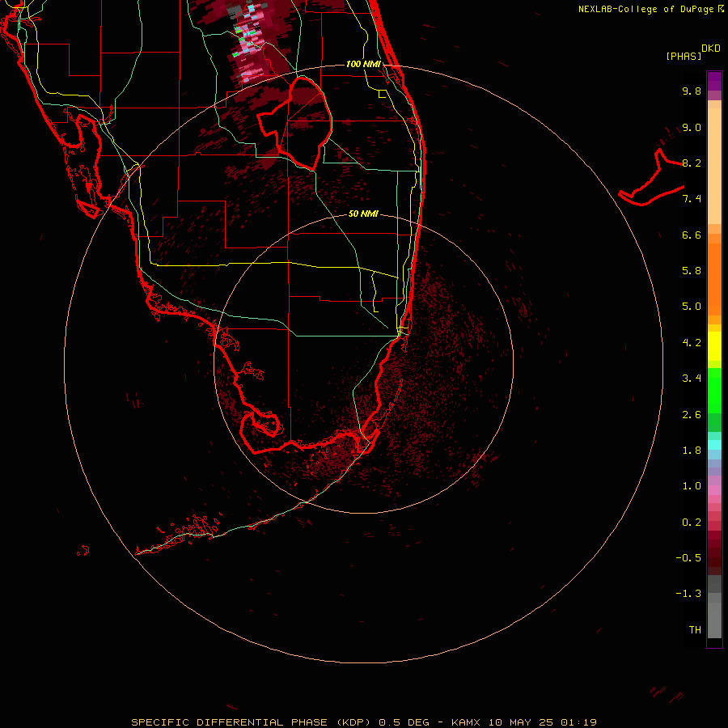Click the 5.0 value on color scale
Image resolution: width=728 pixels, height=728 pixels.
[x=692, y=307]
